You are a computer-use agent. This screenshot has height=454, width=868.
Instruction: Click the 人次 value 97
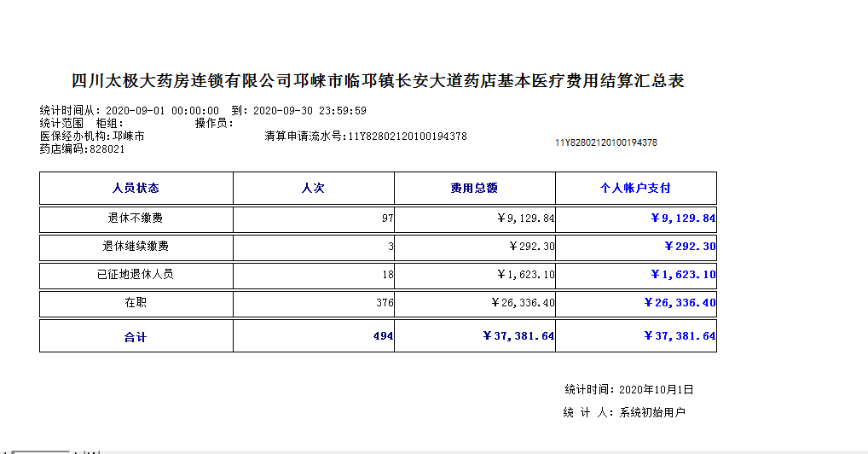[387, 218]
